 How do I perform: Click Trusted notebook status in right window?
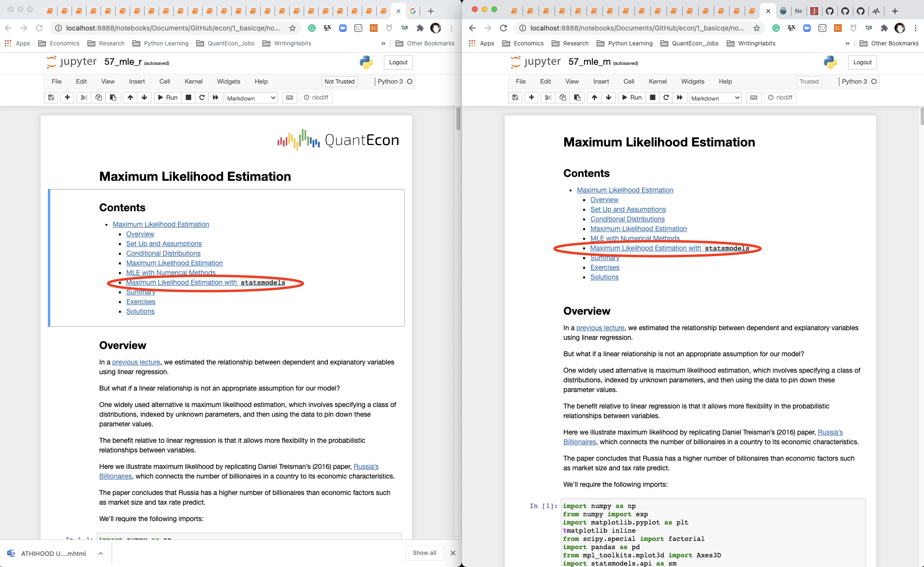(x=809, y=82)
